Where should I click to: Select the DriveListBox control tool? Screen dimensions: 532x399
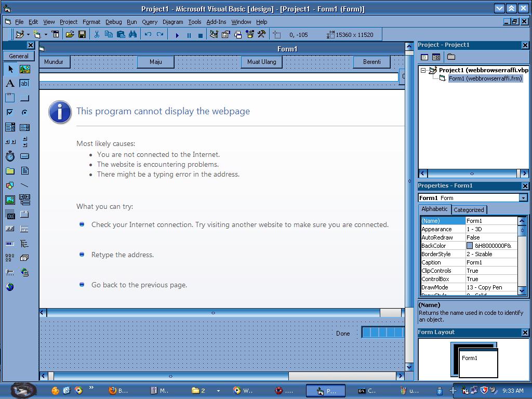point(24,156)
